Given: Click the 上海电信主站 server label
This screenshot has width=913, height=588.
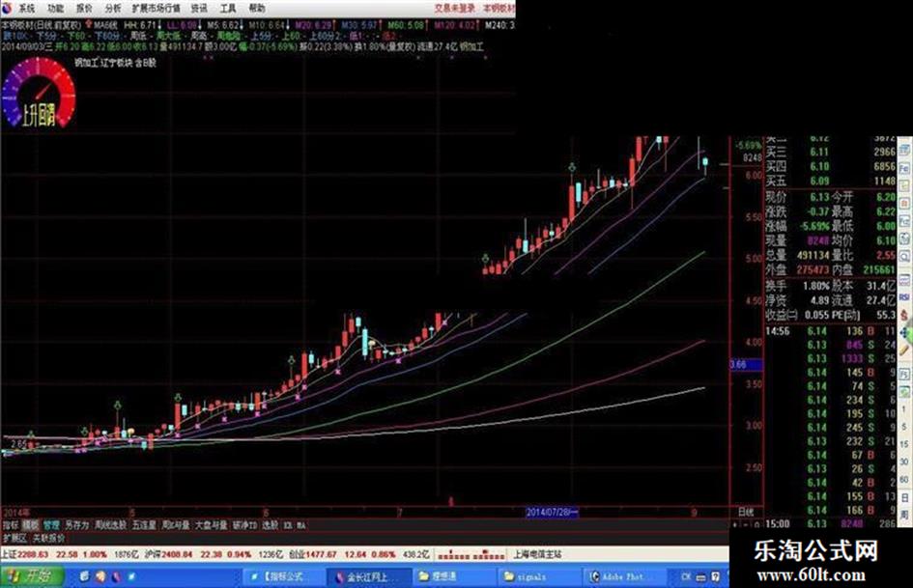Looking at the screenshot, I should [x=537, y=554].
